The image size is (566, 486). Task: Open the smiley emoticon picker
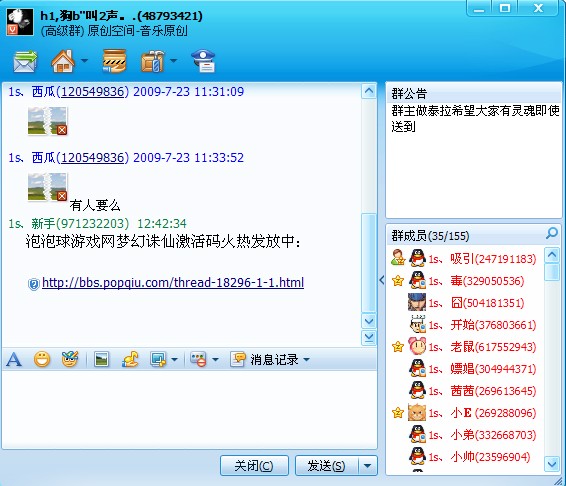(42, 359)
